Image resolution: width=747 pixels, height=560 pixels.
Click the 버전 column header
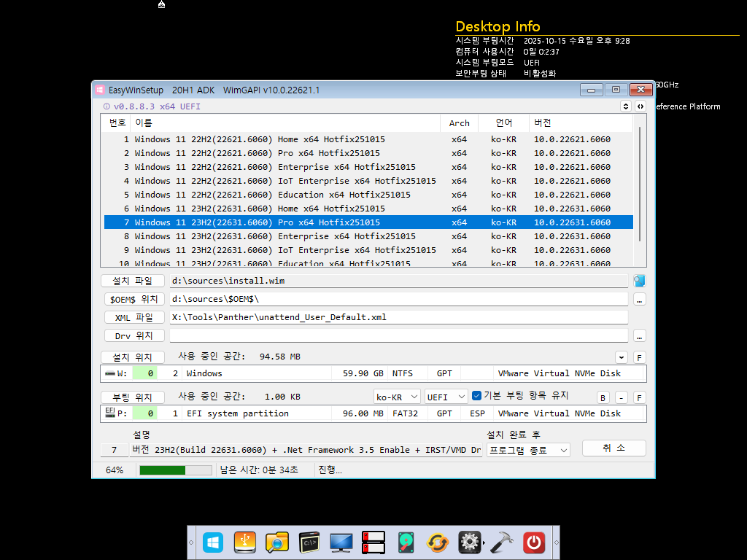point(580,122)
